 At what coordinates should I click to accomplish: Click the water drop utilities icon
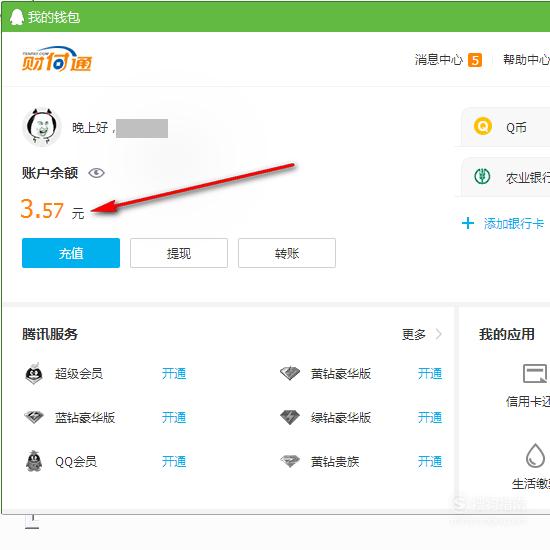pyautogui.click(x=535, y=455)
